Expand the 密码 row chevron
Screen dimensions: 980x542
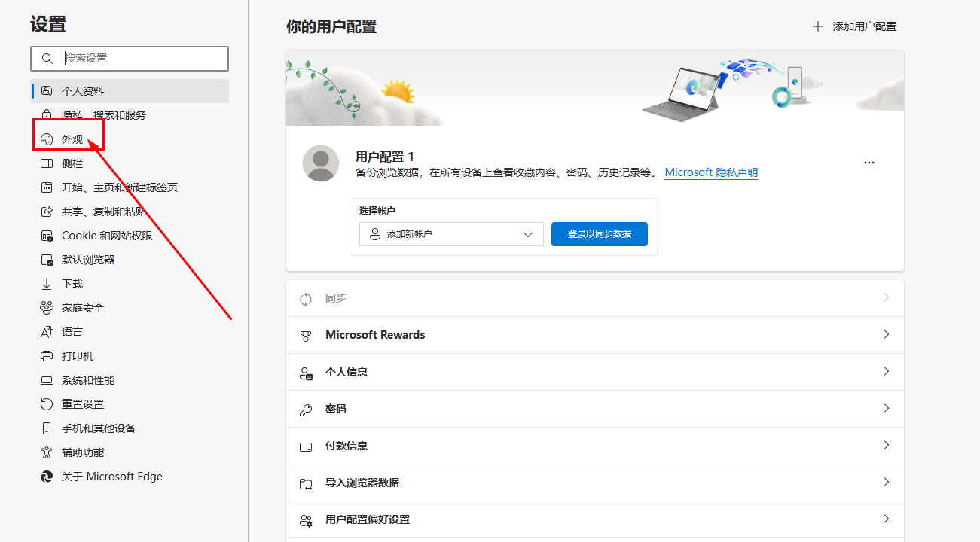click(887, 408)
